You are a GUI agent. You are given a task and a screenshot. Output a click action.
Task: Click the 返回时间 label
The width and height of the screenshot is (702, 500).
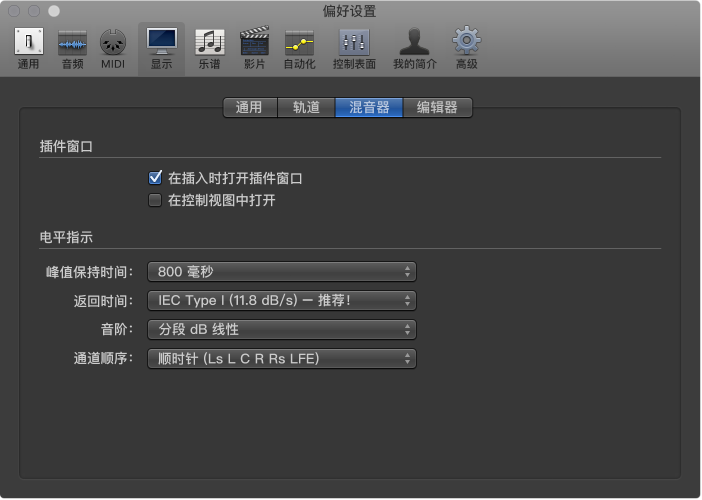[103, 301]
